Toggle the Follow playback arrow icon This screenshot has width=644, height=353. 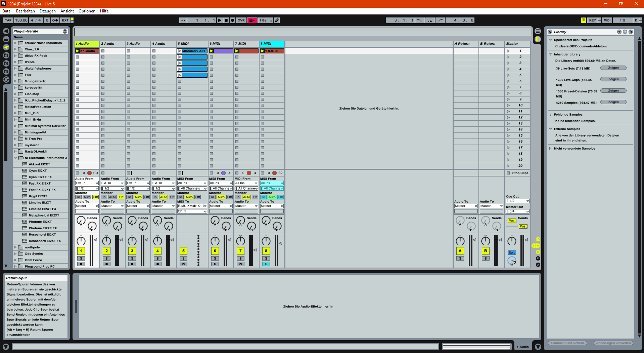[183, 20]
